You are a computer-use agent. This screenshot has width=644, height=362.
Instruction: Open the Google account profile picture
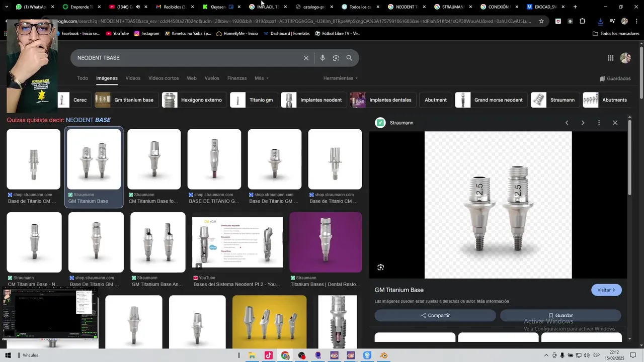(625, 58)
